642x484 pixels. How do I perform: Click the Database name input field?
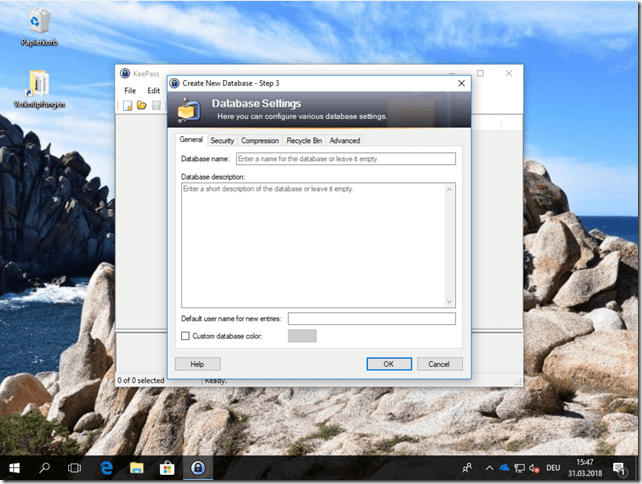point(345,159)
